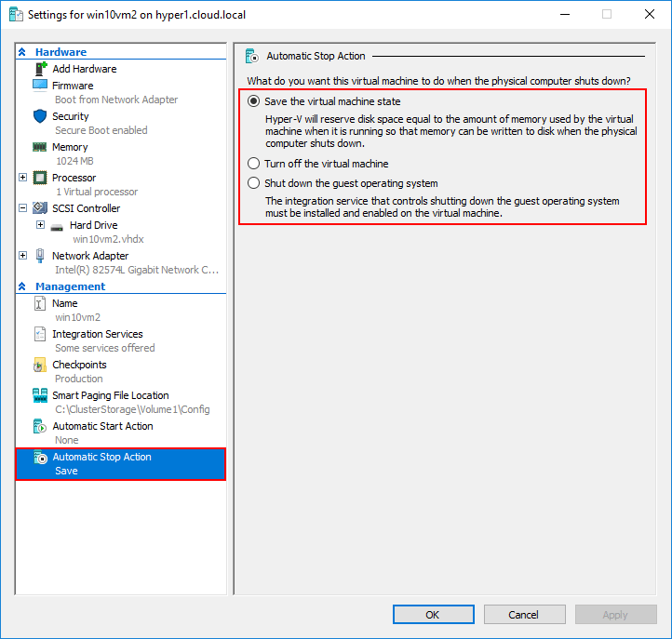Choose Shut down the guest operating system
672x639 pixels.
click(254, 183)
